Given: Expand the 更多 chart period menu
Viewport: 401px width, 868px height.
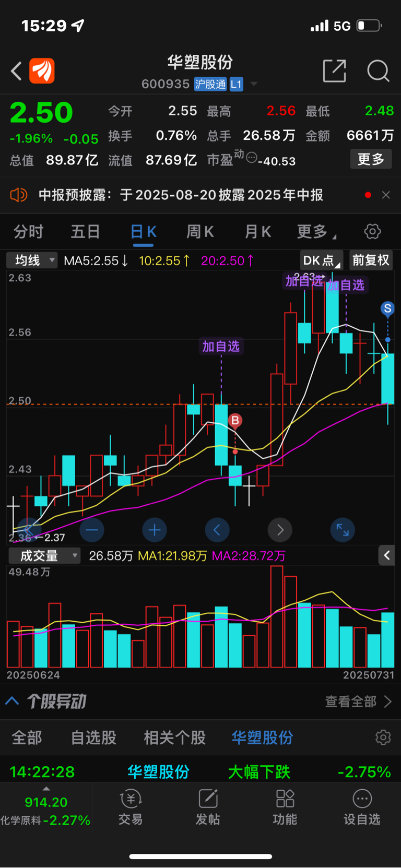Looking at the screenshot, I should pyautogui.click(x=316, y=231).
